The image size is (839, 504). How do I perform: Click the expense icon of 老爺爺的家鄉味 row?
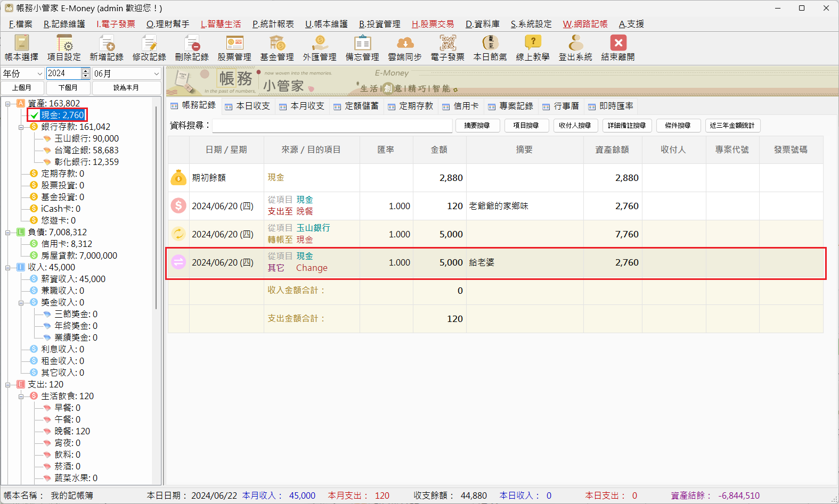click(x=178, y=205)
